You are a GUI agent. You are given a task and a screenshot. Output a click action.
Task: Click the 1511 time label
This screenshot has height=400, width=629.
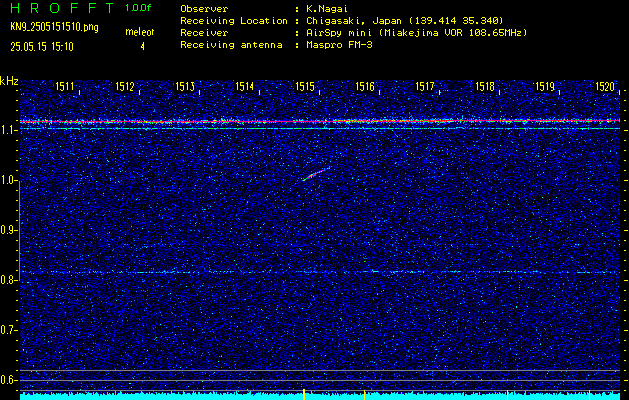click(x=65, y=86)
